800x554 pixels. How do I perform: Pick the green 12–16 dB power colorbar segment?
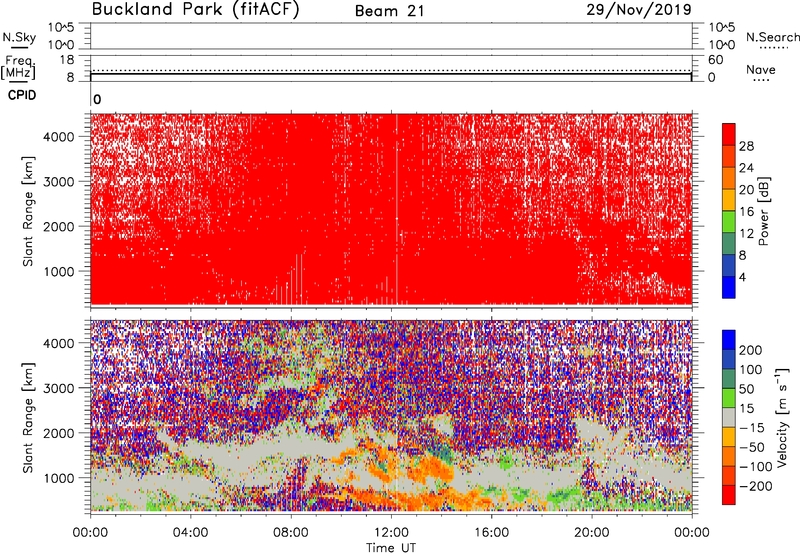(x=729, y=221)
